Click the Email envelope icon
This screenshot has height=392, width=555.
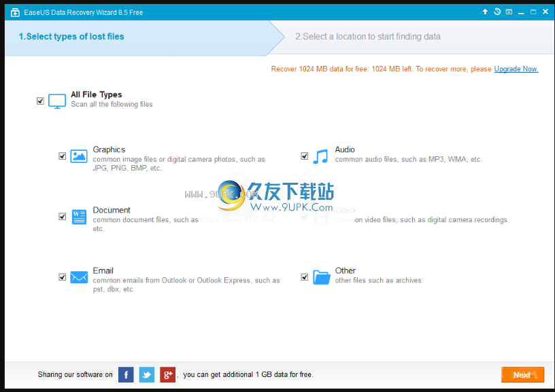pos(79,277)
